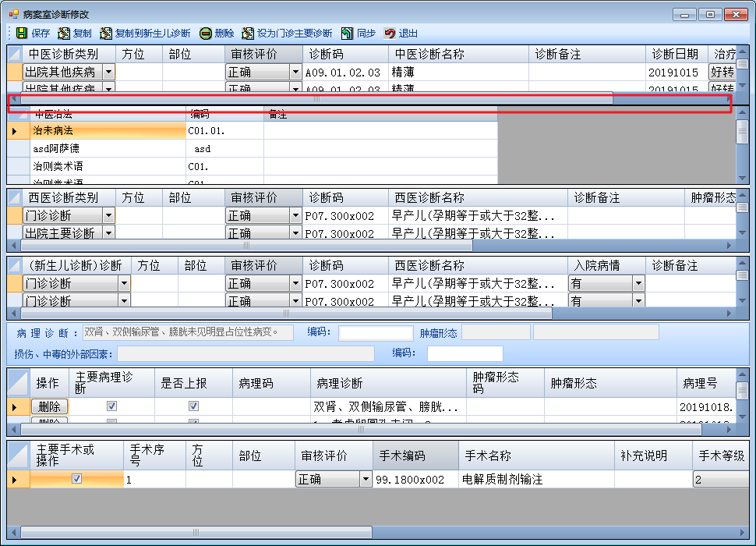756x546 pixels.
Task: Click the 手术编码 column header
Action: click(x=415, y=456)
